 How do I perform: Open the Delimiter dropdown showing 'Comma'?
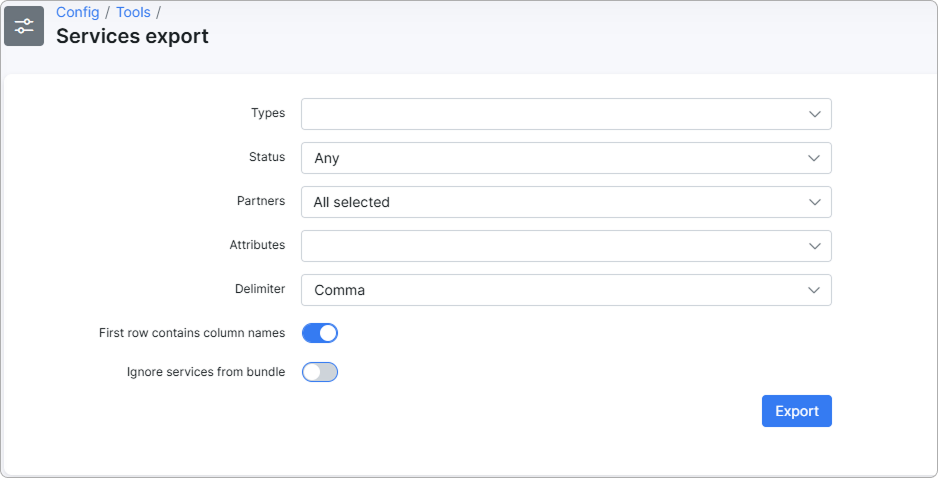550,290
